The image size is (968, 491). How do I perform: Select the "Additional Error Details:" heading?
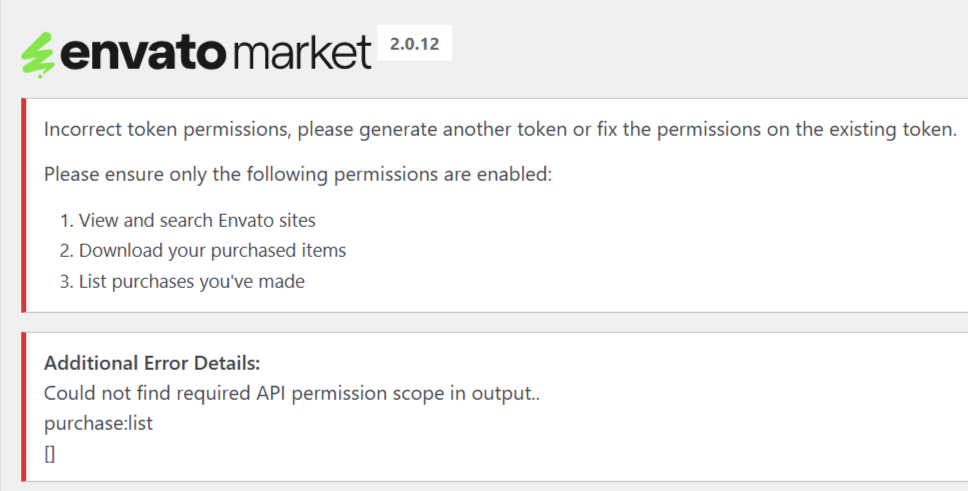(x=152, y=363)
